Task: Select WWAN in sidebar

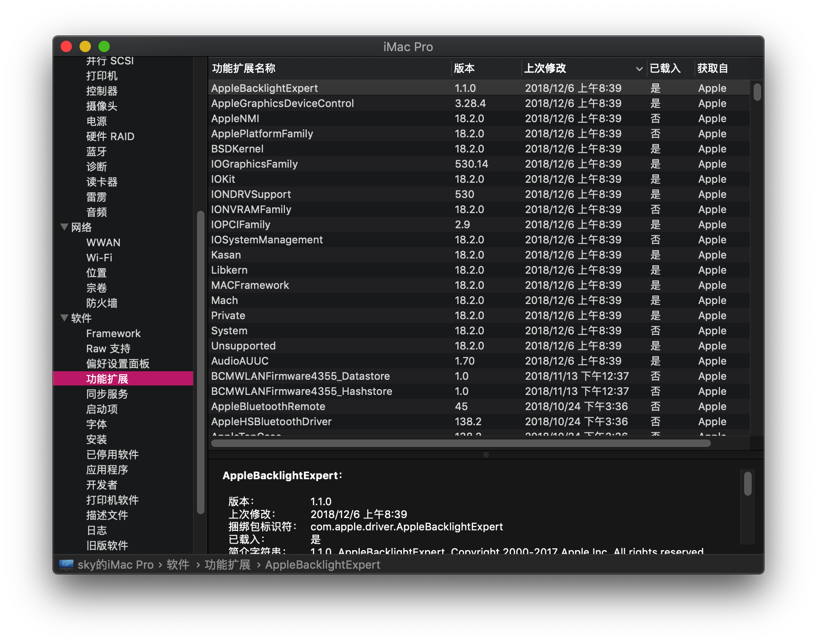Action: pos(103,242)
